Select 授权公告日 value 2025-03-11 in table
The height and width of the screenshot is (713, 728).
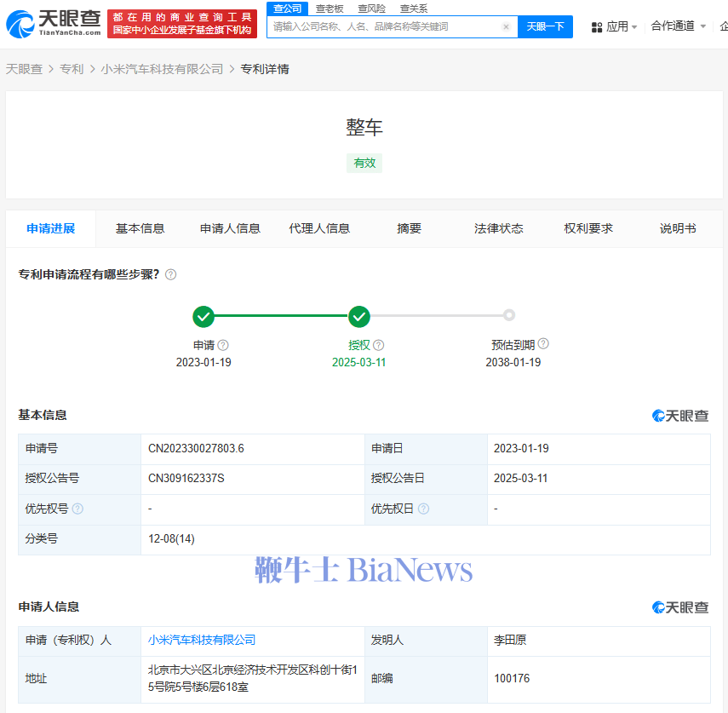pyautogui.click(x=520, y=479)
